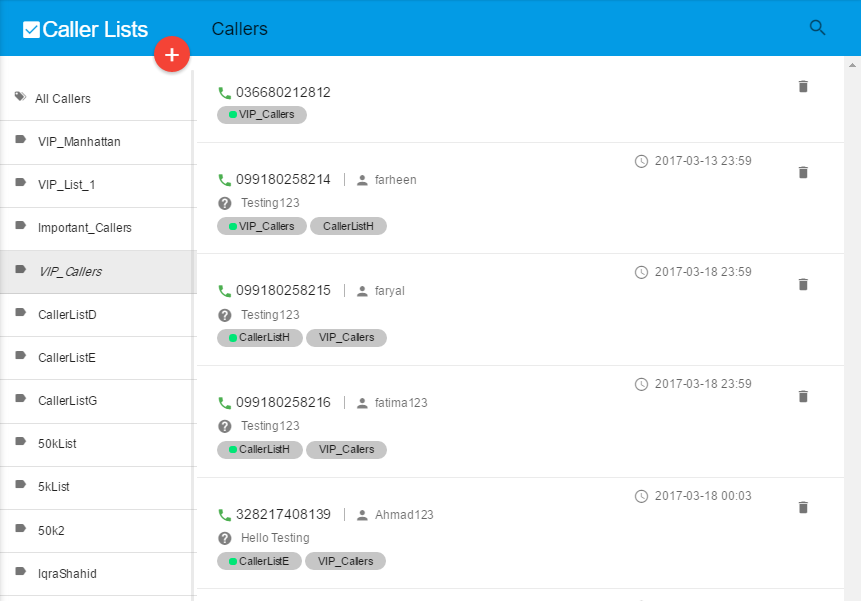
Task: Open the CallerListD sidebar item
Action: [x=98, y=314]
